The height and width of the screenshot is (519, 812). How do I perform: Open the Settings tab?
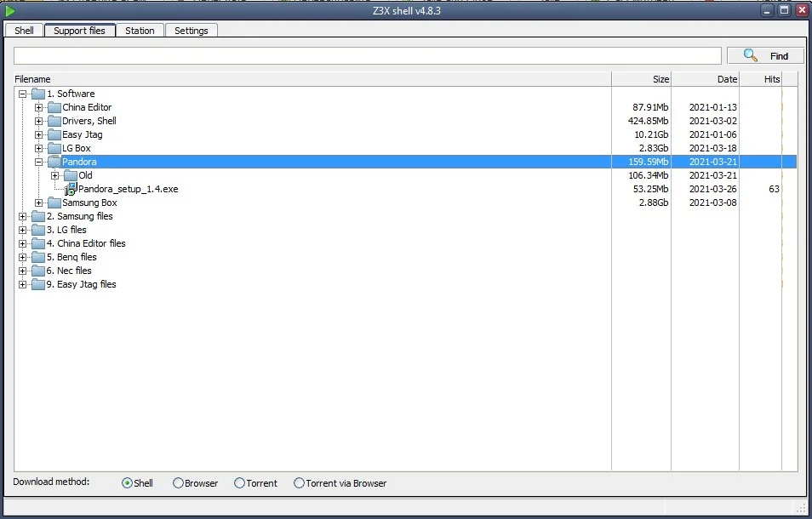(192, 31)
